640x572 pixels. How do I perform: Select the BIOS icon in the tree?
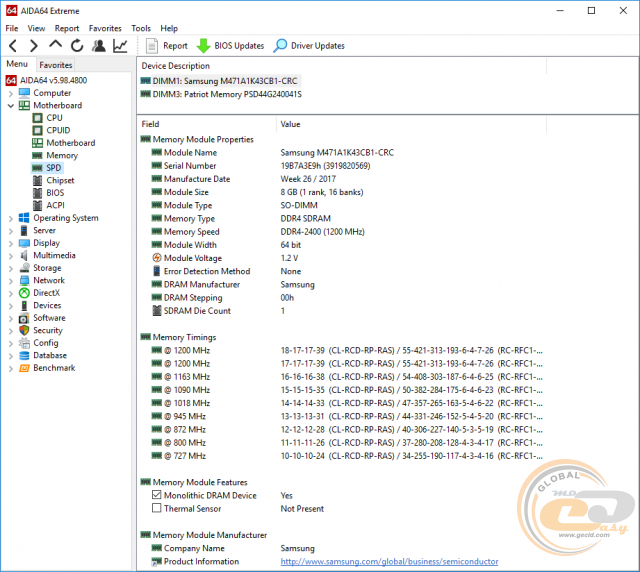coord(38,193)
